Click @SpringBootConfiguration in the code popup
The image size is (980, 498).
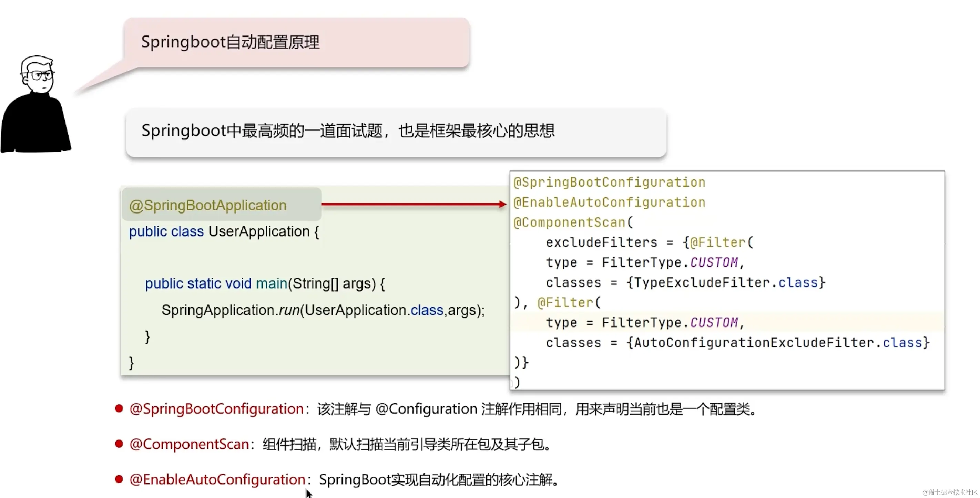coord(610,183)
